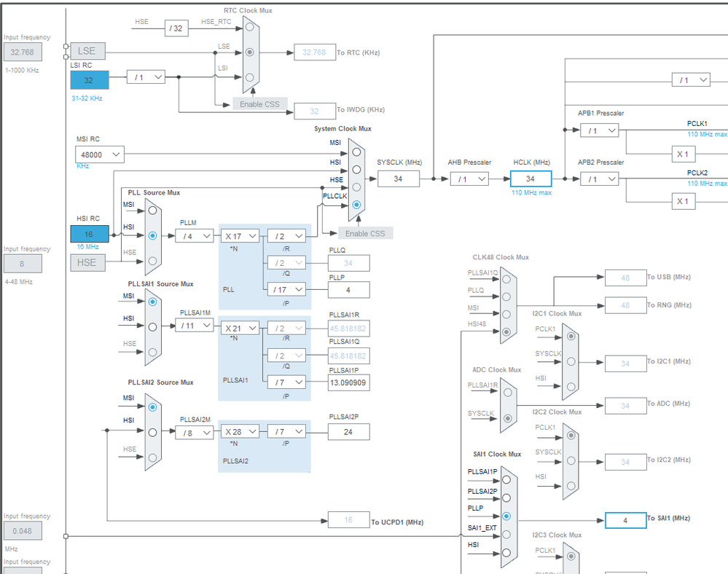Select PLLP in SAI1 Clock Mux
The width and height of the screenshot is (728, 574).
point(506,516)
